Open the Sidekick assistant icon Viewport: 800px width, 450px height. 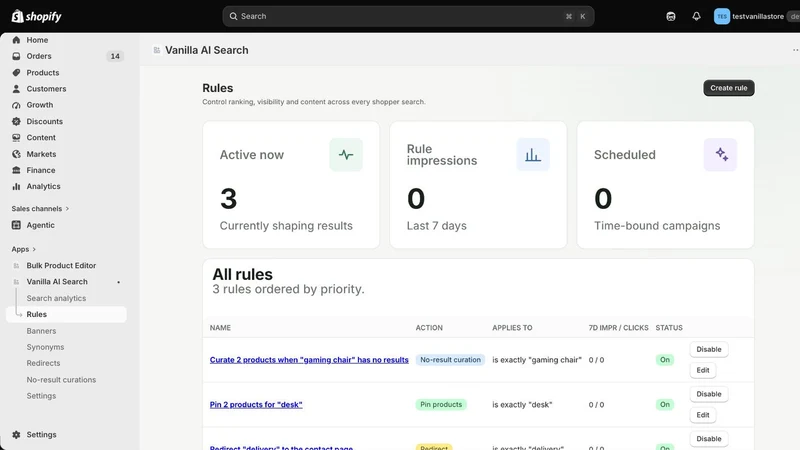(x=671, y=16)
